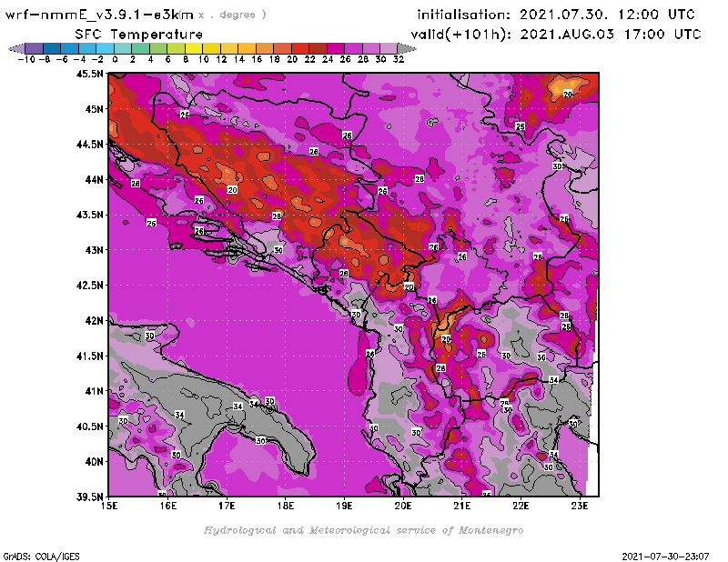728x562 pixels.
Task: Click the purple arrow at the legend's lower end
Action: point(16,48)
